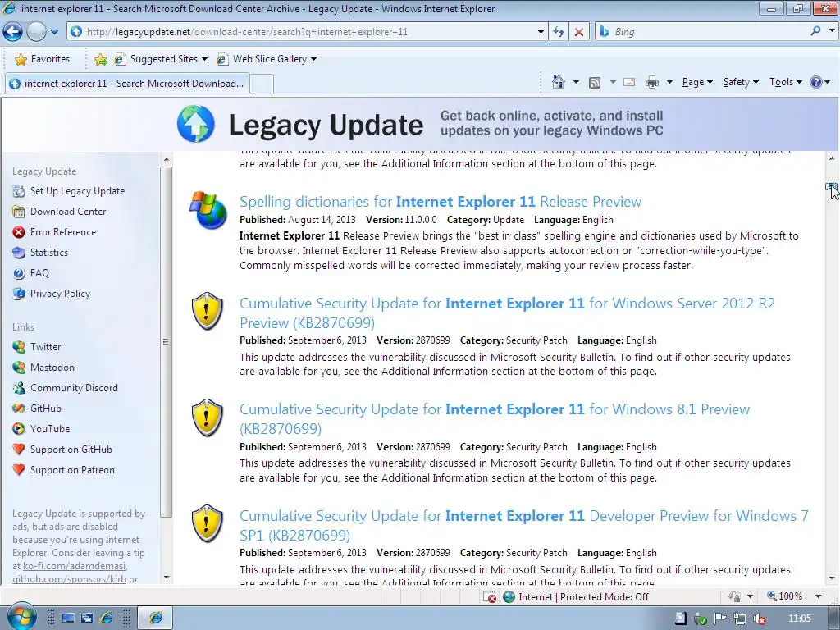Select the internet explorer 11 search tab
Viewport: 840px width, 630px height.
point(127,84)
